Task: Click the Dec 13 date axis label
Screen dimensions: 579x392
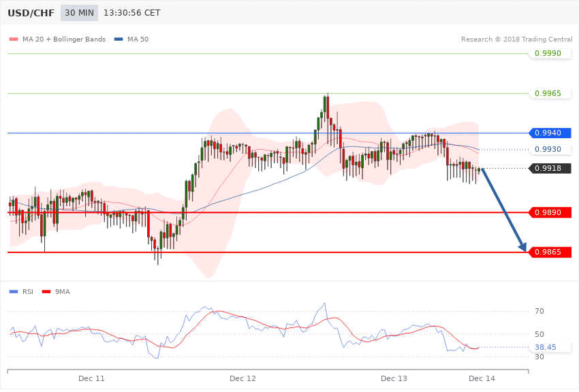Action: click(394, 378)
